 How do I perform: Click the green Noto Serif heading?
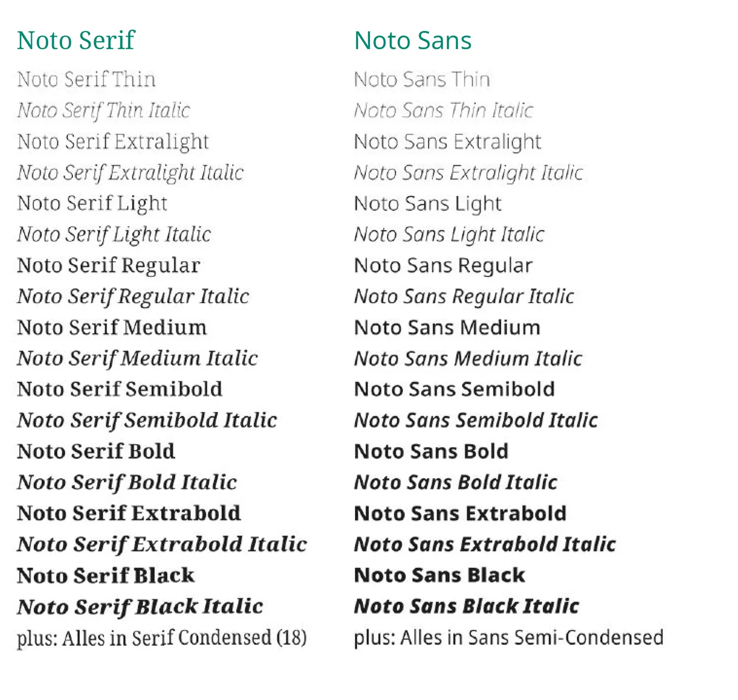point(76,40)
